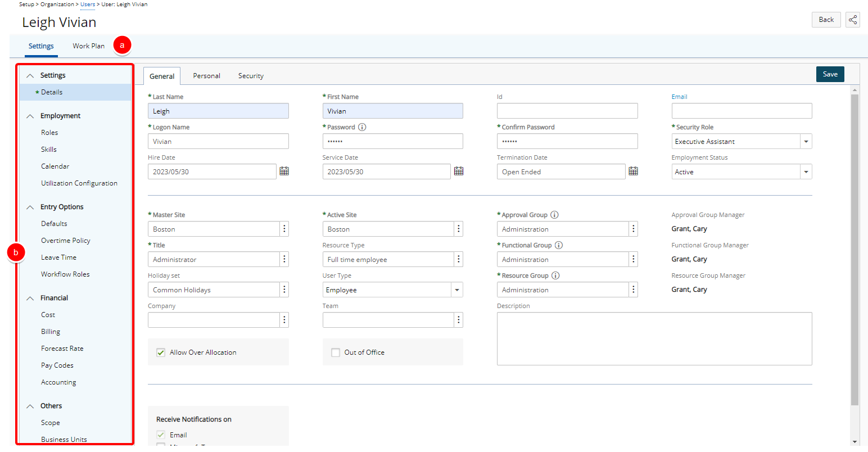Open Leave Time in sidebar
Image resolution: width=868 pixels, height=452 pixels.
coord(58,257)
